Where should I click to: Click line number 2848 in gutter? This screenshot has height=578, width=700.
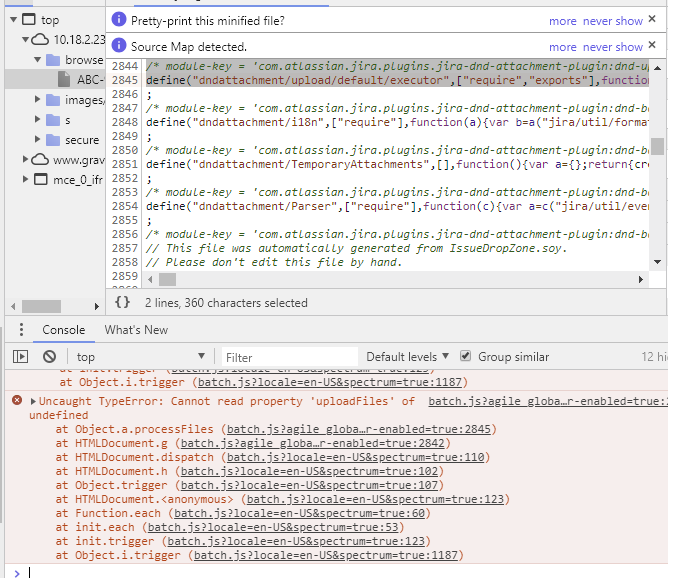[125, 122]
